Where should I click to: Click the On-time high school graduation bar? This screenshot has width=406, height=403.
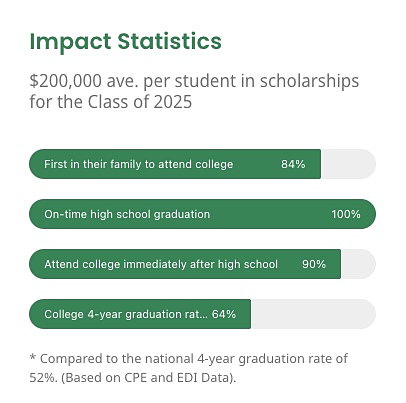pos(203,214)
